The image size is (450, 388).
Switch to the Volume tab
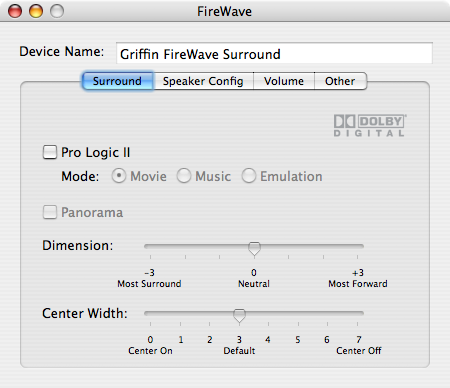pyautogui.click(x=284, y=81)
